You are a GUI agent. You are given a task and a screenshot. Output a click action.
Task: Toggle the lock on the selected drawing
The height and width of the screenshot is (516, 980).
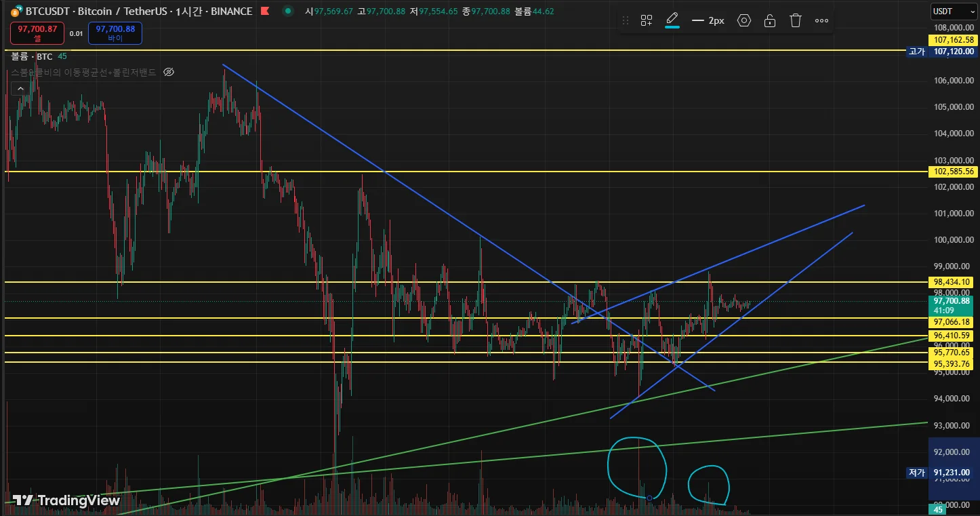770,20
